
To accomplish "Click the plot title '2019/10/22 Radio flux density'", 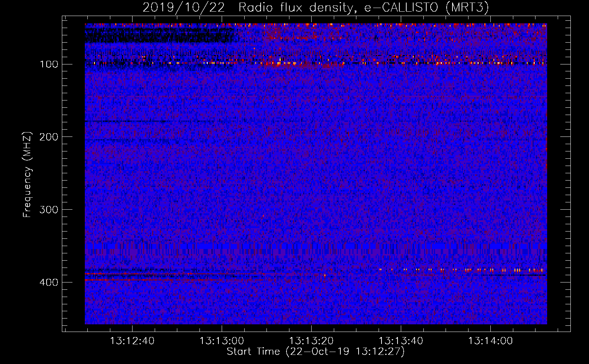I will point(316,7).
